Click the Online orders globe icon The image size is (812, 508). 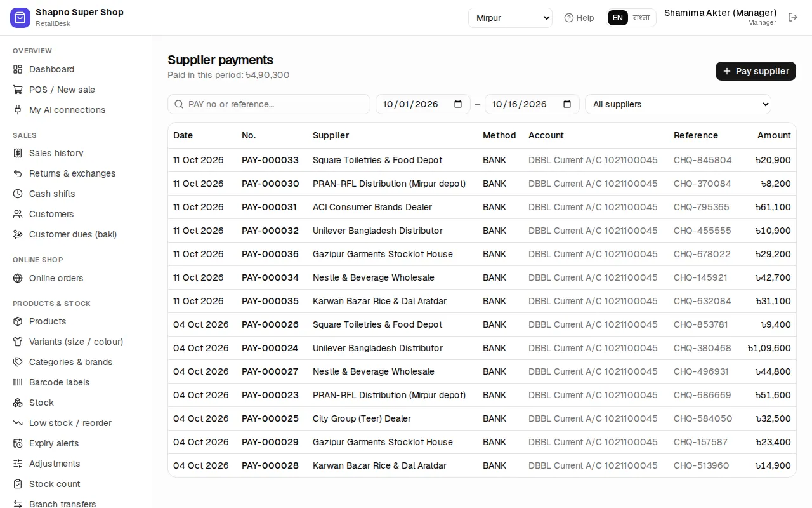(x=18, y=278)
